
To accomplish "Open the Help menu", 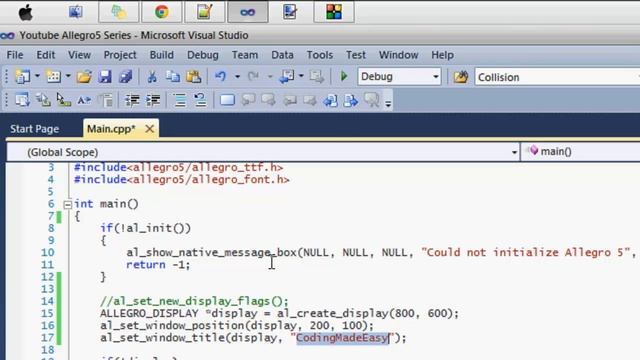I will click(442, 55).
